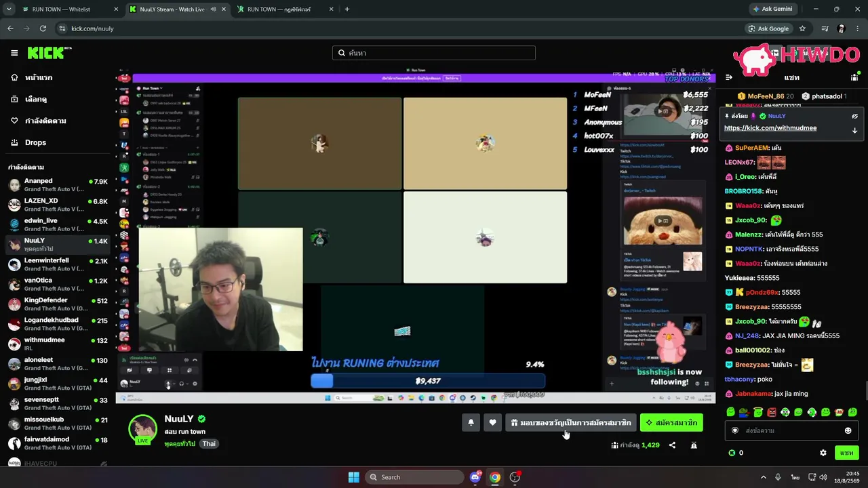Open vanOtica channel in the sidebar
The height and width of the screenshot is (488, 868).
coord(58,284)
